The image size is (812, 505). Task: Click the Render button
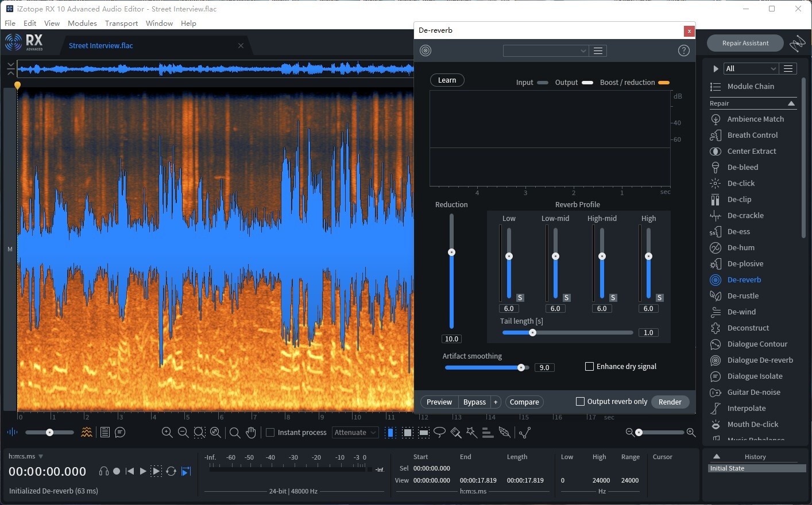tap(670, 402)
